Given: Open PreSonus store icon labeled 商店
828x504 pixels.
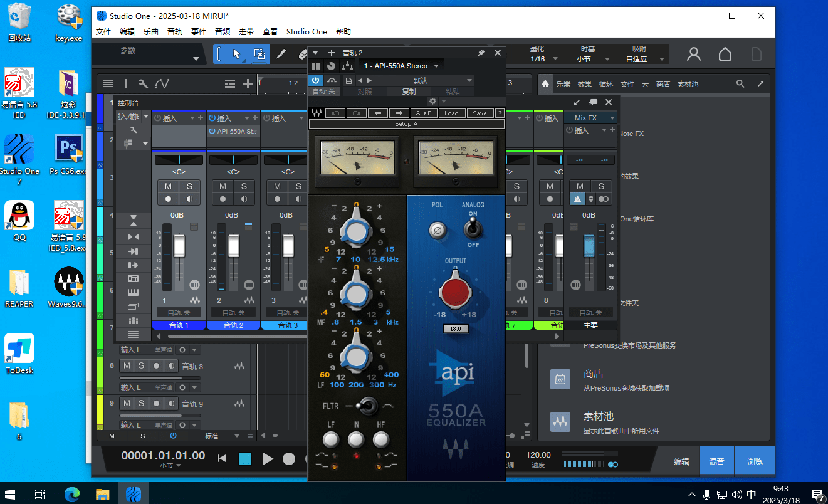Looking at the screenshot, I should 560,379.
